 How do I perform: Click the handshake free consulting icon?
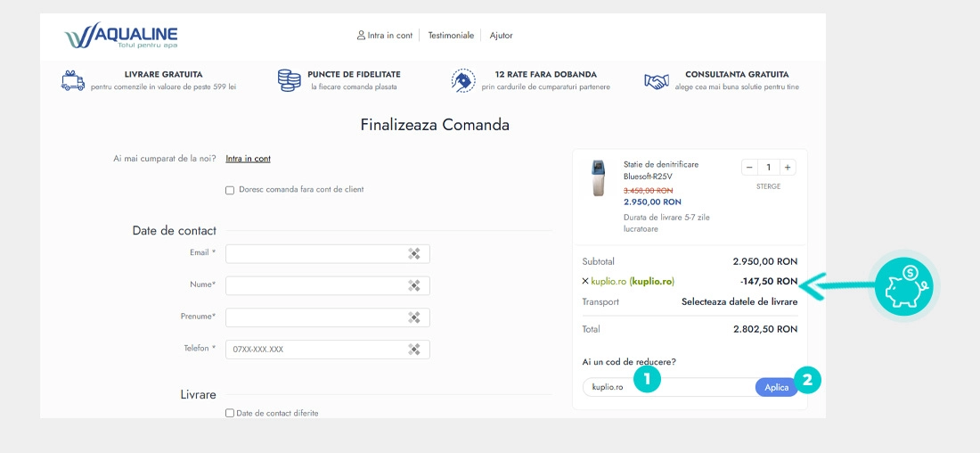coord(657,81)
